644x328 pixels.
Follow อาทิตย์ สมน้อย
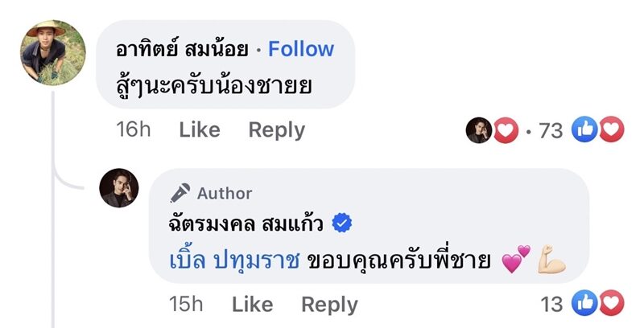pos(301,49)
